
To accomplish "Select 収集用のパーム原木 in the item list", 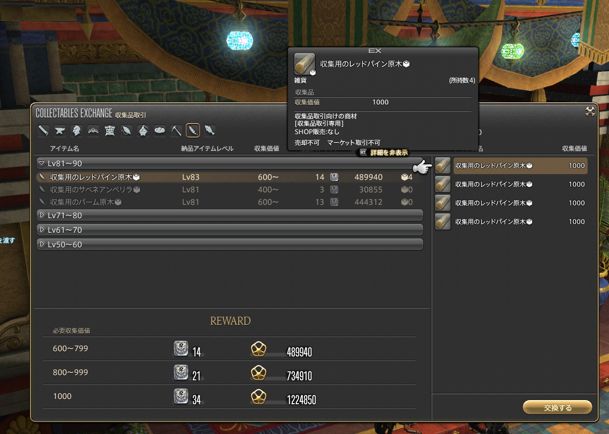I will pos(230,202).
